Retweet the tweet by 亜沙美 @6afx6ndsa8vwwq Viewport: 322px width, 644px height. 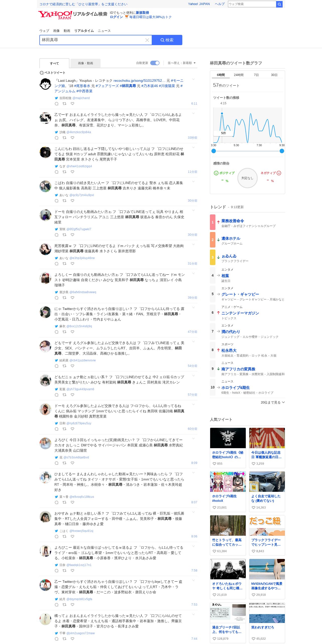[64, 298]
